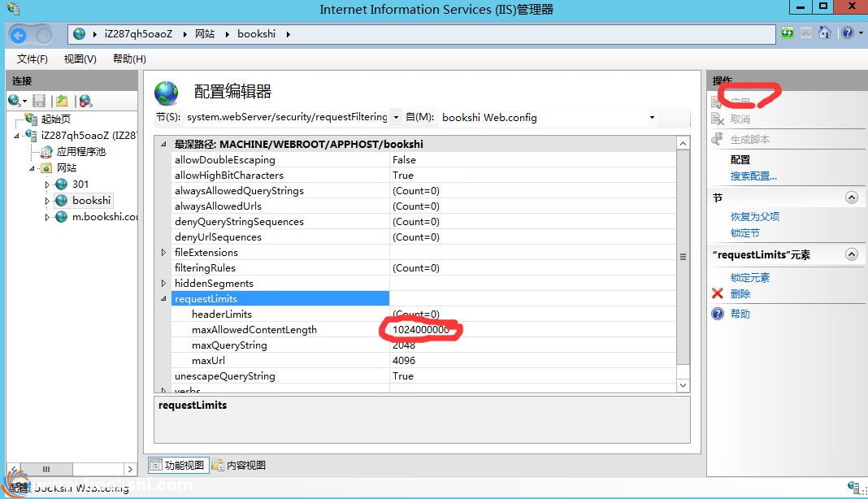Collapse the iZ287qh5oaoZ server tree arrow
Viewport: 868px width, 499px height.
coord(16,136)
